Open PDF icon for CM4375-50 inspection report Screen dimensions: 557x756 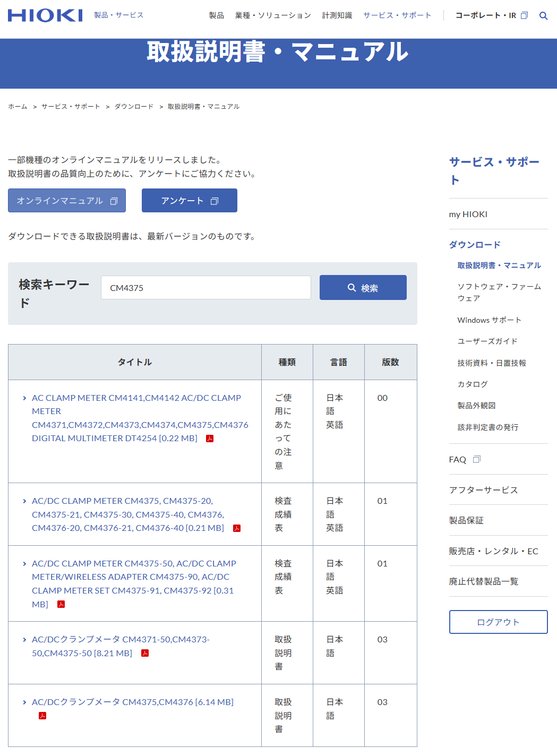tap(62, 604)
